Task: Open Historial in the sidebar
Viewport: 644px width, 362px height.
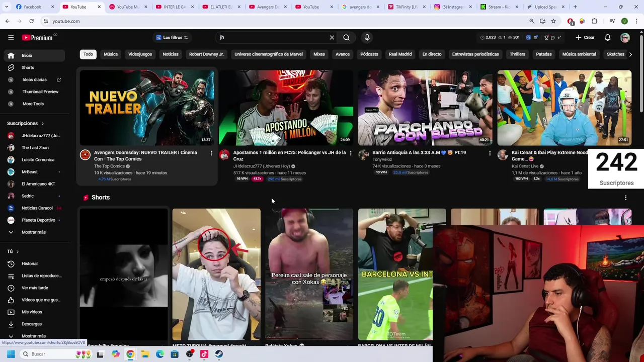Action: 34,263
